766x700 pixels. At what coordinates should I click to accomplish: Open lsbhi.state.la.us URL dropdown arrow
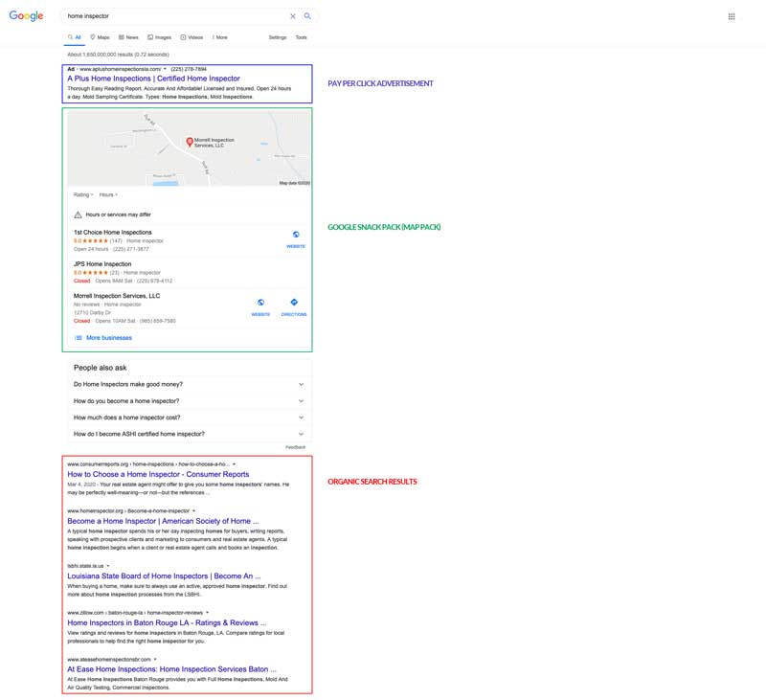[x=108, y=566]
